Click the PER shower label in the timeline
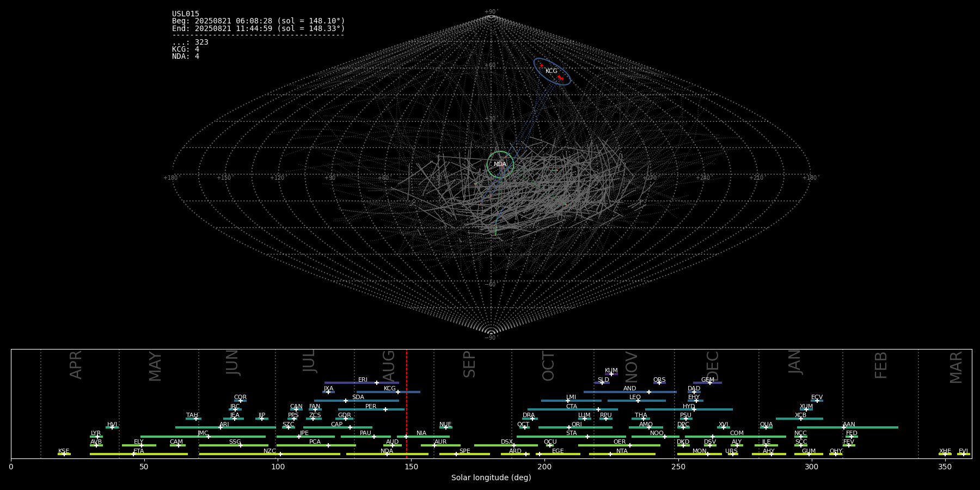 (x=371, y=407)
